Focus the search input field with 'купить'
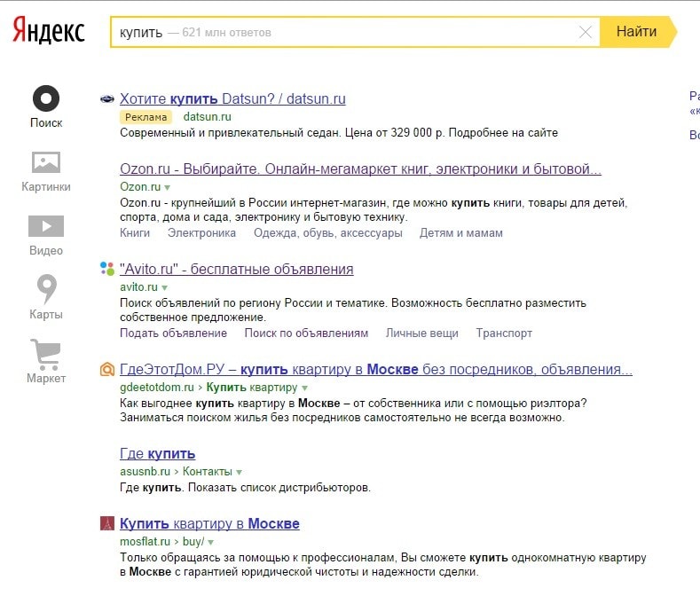The height and width of the screenshot is (596, 700). pos(355,32)
